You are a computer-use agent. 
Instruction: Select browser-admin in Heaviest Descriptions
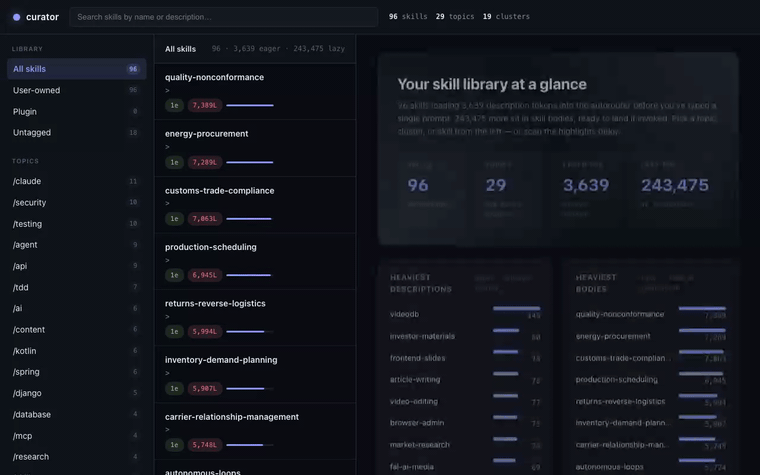[x=465, y=423]
